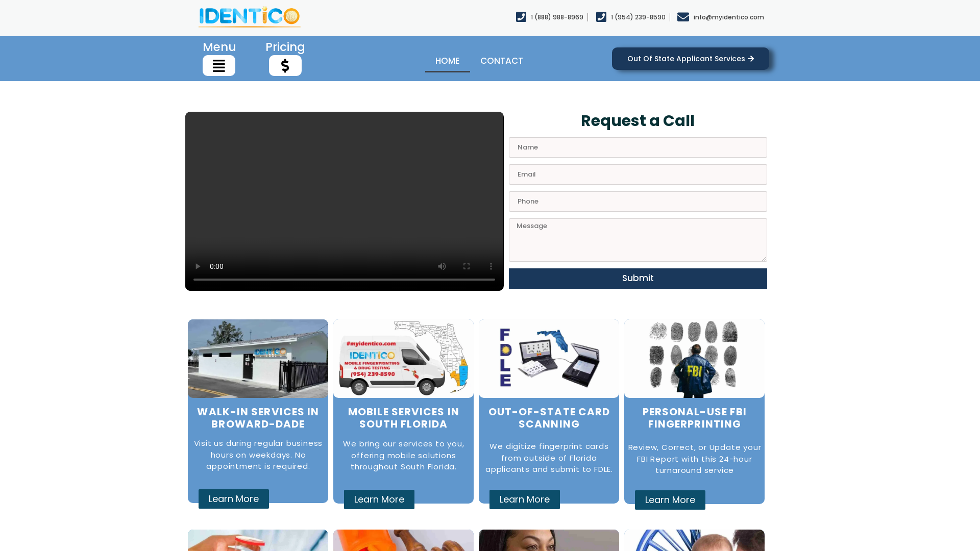Screen dimensions: 980x551
Task: Click the video 0:00 time display
Action: click(x=216, y=266)
